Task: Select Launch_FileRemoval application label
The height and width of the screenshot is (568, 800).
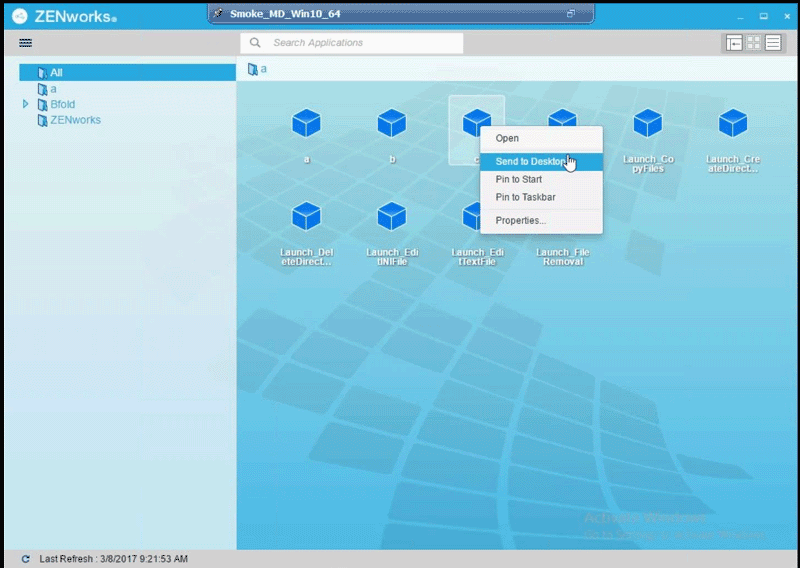Action: click(563, 257)
